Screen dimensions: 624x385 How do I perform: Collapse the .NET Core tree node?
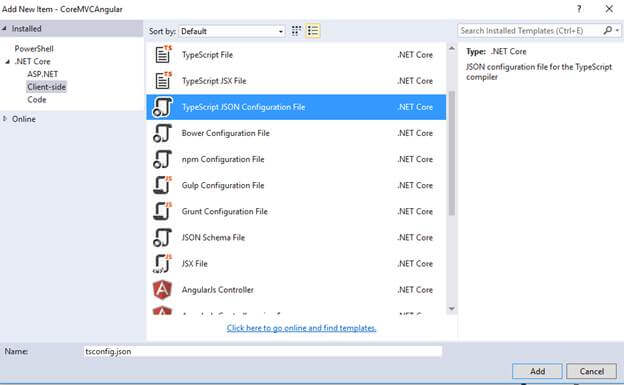point(7,61)
